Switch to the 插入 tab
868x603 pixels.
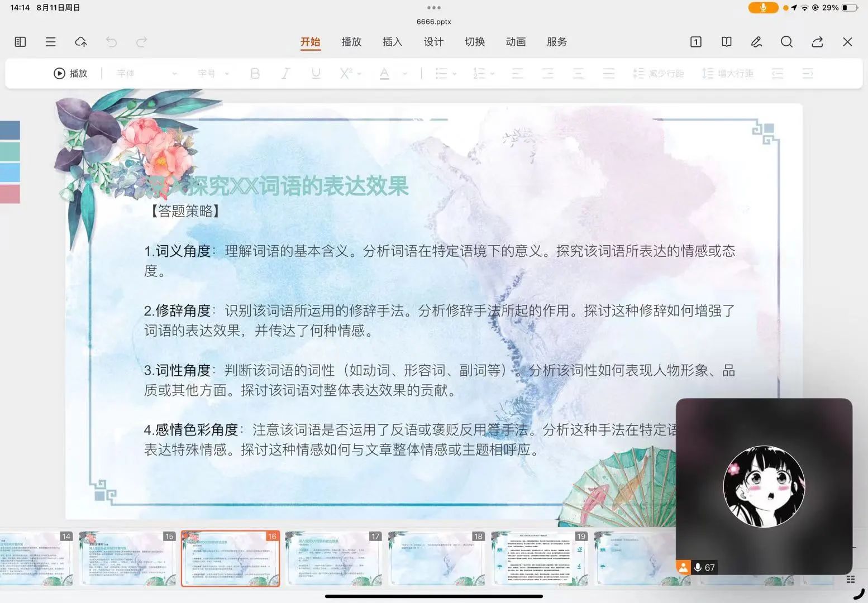(392, 42)
